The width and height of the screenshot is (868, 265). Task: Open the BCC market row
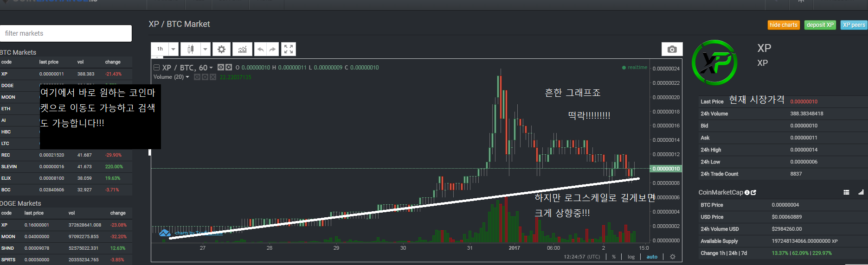tap(66, 190)
